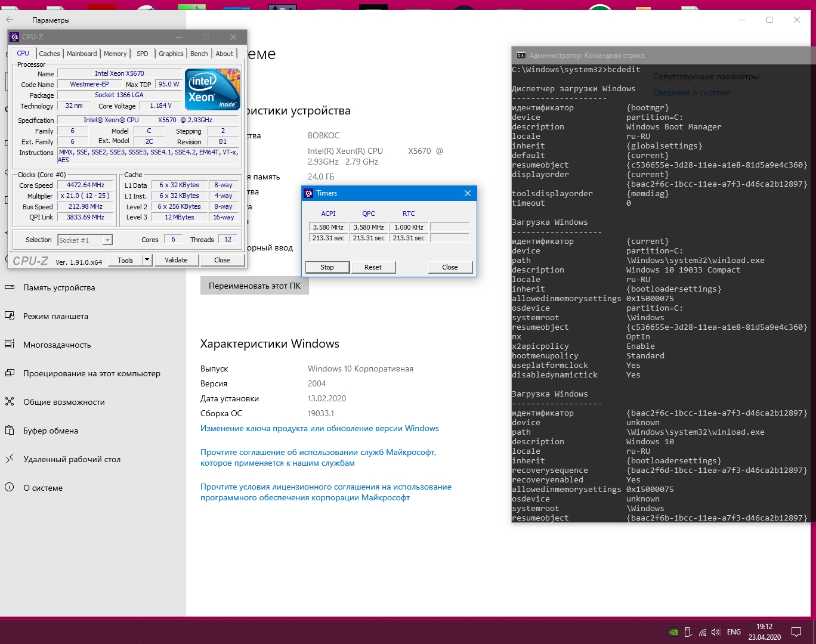The width and height of the screenshot is (816, 644).
Task: Click the Core Speed value '4472.64 MHz'
Action: tap(85, 185)
